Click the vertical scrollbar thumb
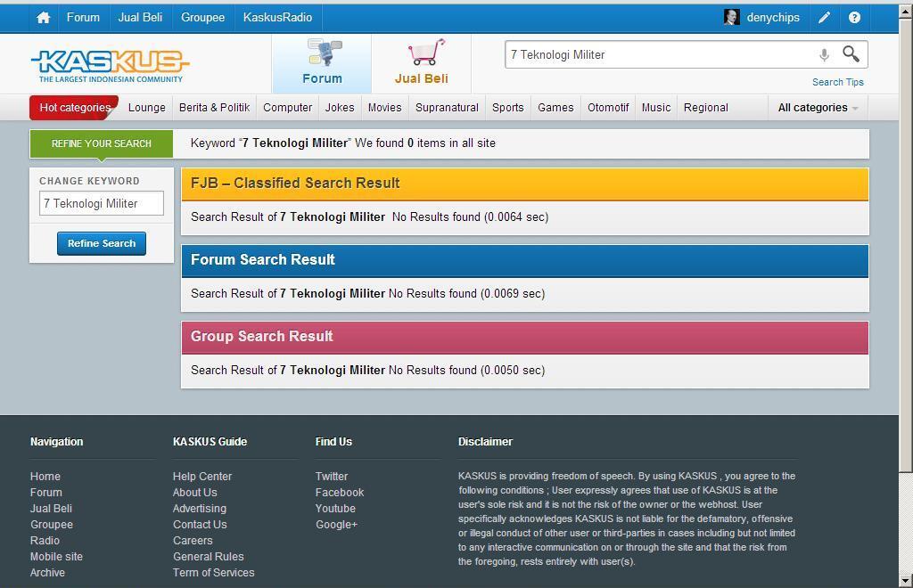 coord(906,245)
